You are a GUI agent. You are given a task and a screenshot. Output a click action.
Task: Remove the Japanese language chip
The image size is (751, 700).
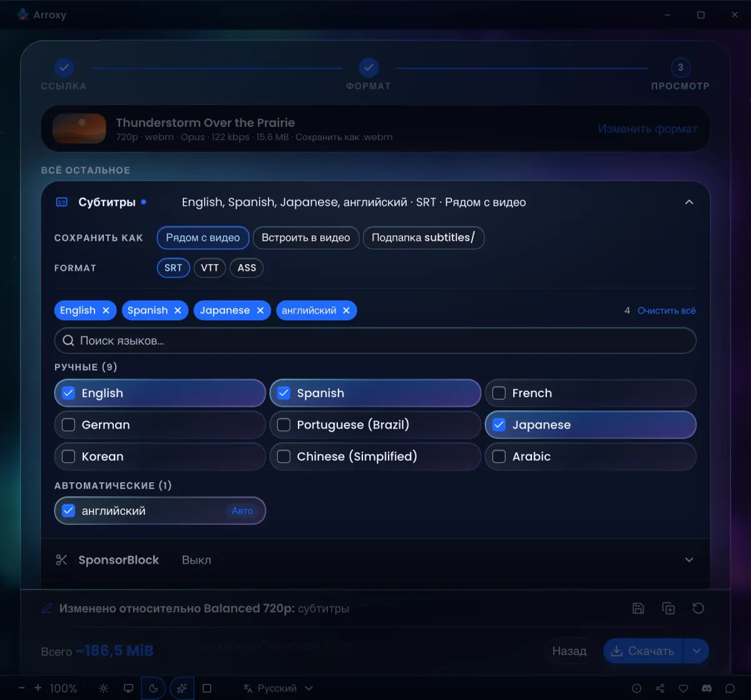(260, 310)
